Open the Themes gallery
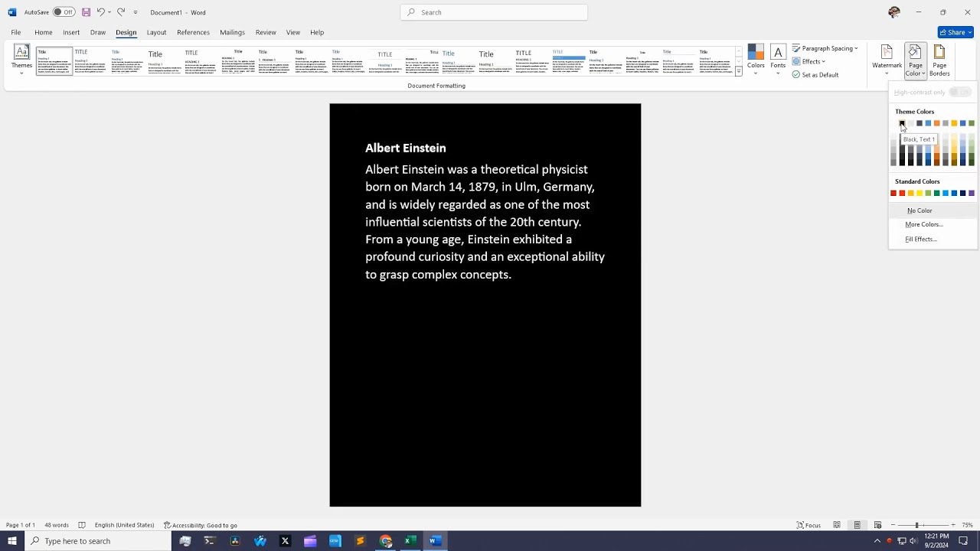Viewport: 980px width, 551px height. [x=21, y=60]
